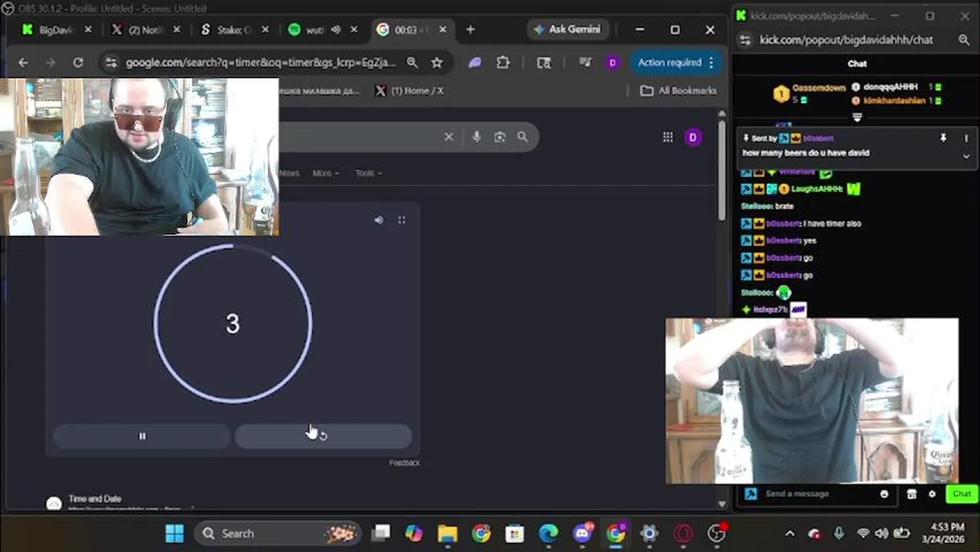
Task: Open the More search filter dropdown
Action: point(325,173)
